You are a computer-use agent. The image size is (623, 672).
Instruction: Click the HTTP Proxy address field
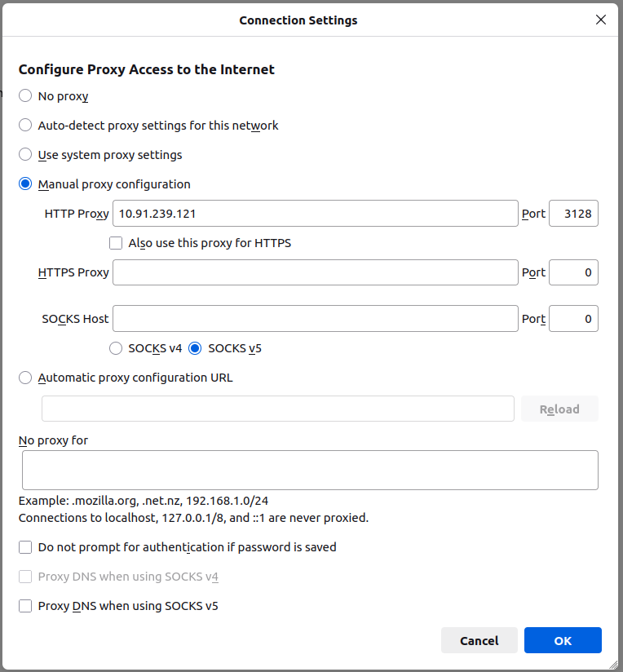coord(315,214)
